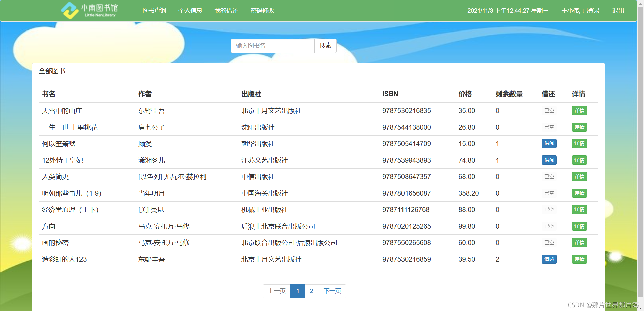View 详情 for 明朝那些事儿（1-9）
644x311 pixels.
tap(579, 193)
